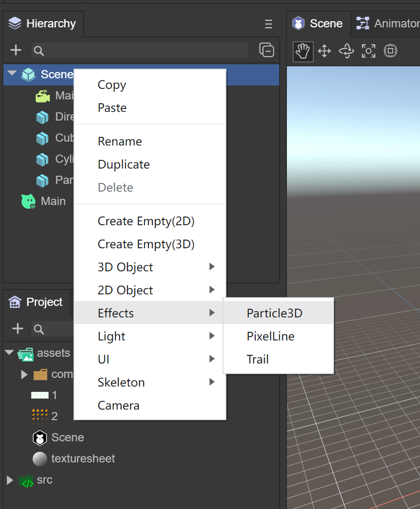Select the Main node in Hierarchy
Screen dimensions: 420x509
(x=53, y=201)
